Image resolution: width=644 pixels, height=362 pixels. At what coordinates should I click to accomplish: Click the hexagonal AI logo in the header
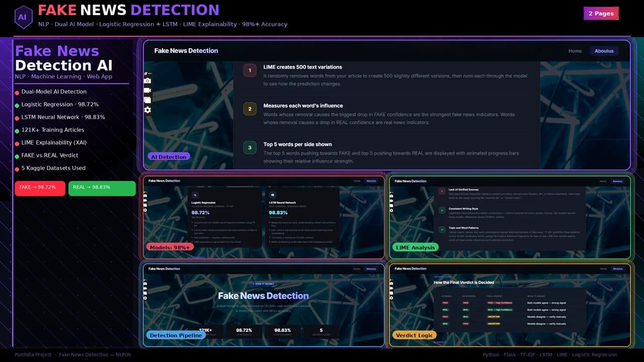tap(23, 17)
